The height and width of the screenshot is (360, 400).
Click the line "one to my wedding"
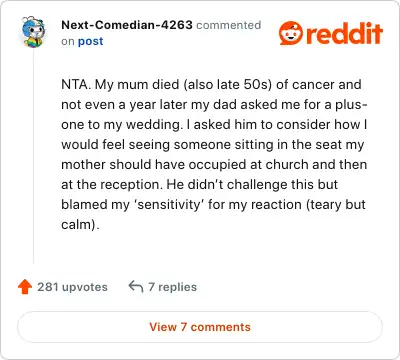coord(214,124)
